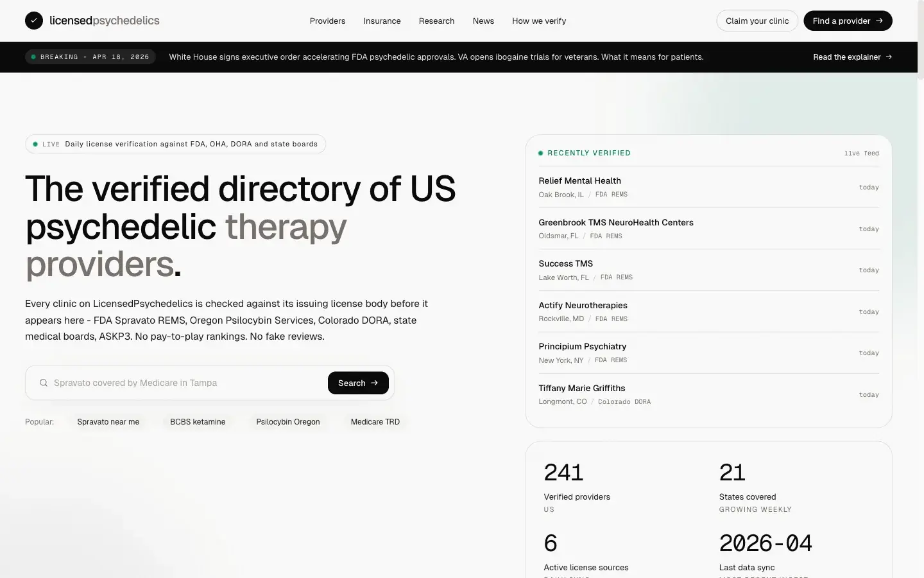This screenshot has width=924, height=578.
Task: Expand the Relief Mental Health entry
Action: click(x=579, y=180)
